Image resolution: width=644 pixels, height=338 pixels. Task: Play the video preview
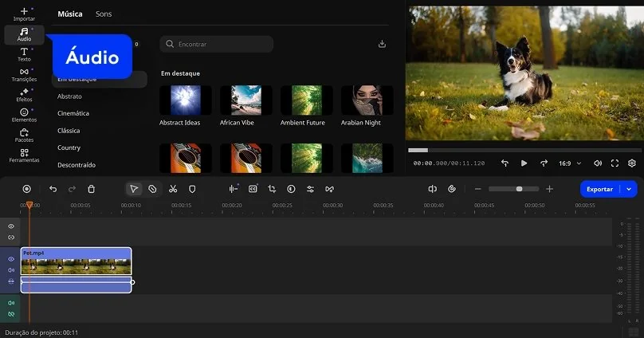(x=524, y=163)
